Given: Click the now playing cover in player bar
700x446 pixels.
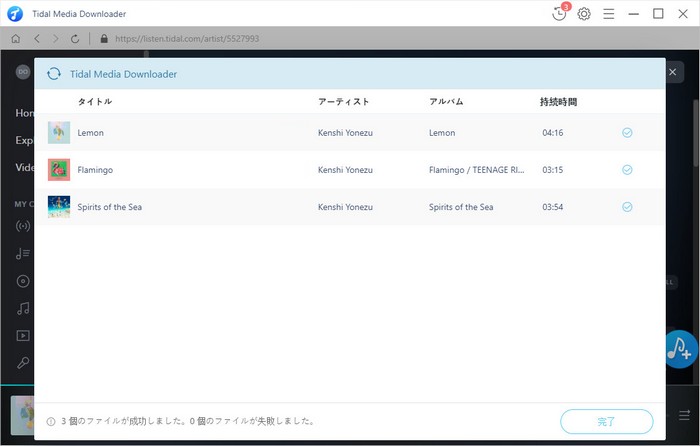Looking at the screenshot, I should [x=22, y=415].
